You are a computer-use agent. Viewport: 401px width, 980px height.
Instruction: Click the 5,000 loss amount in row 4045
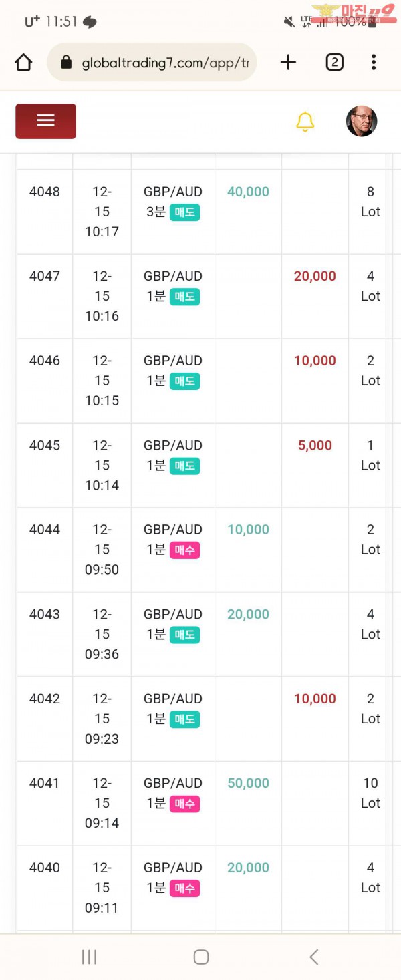[x=315, y=446]
